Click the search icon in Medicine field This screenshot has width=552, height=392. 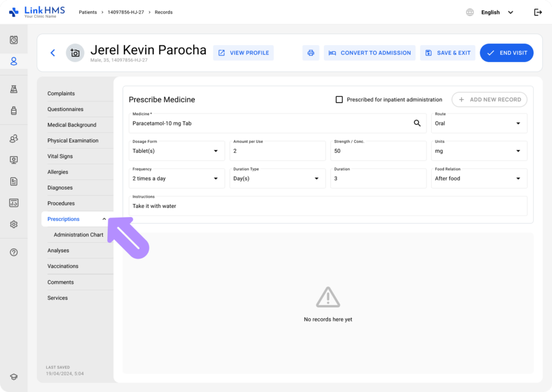pos(417,123)
